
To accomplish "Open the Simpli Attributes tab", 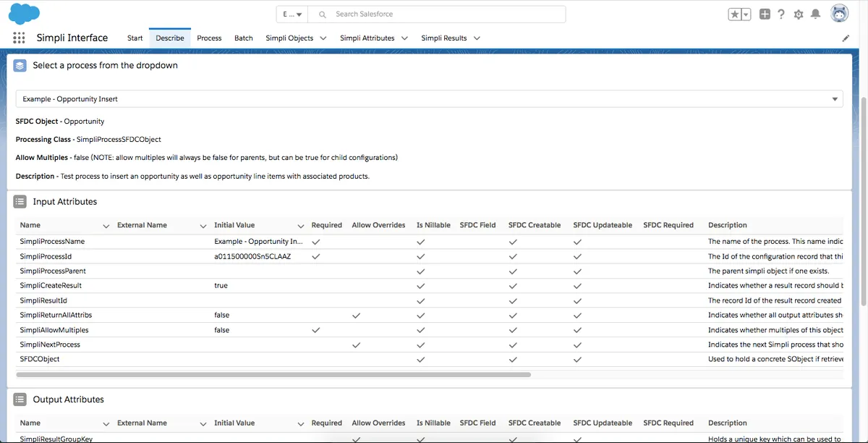I will tap(367, 38).
